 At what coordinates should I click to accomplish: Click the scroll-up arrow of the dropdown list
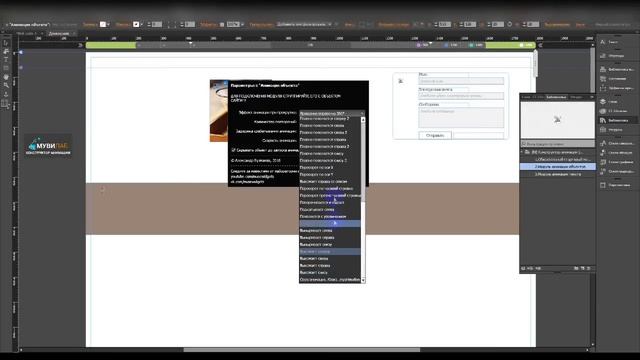363,119
